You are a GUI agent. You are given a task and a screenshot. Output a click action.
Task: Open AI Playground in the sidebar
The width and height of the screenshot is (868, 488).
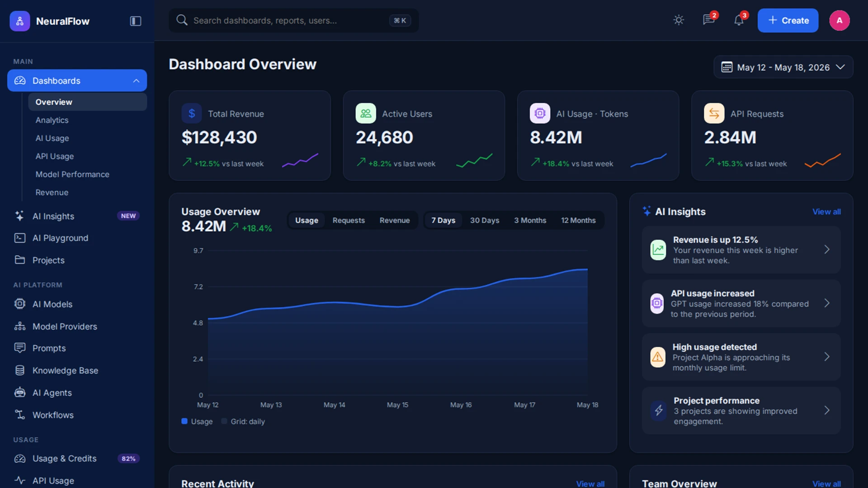pos(77,238)
